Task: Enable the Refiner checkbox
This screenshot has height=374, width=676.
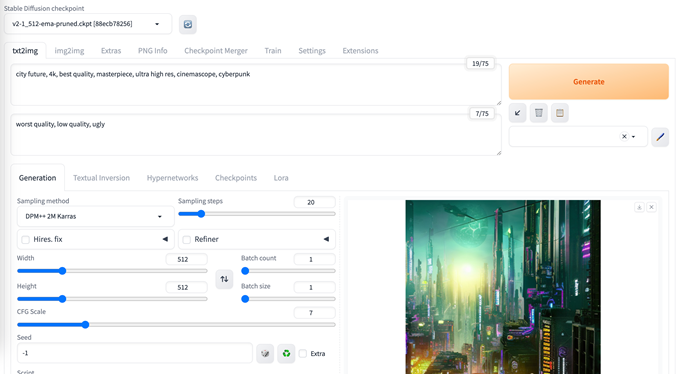Action: pyautogui.click(x=187, y=240)
